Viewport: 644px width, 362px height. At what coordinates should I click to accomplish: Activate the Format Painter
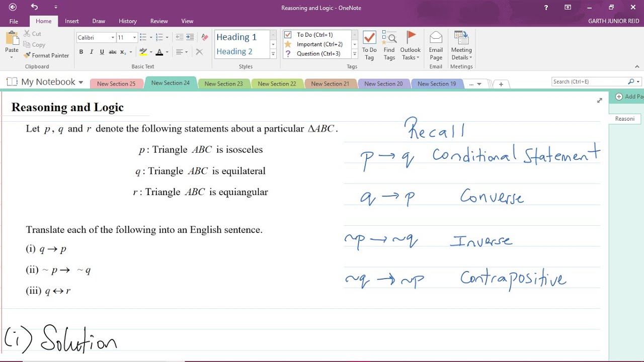(x=46, y=55)
